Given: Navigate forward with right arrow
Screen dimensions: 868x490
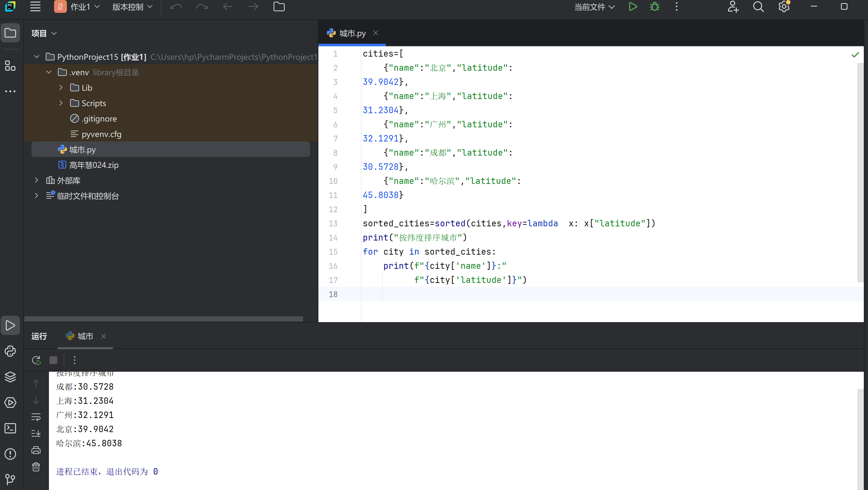Looking at the screenshot, I should (253, 7).
